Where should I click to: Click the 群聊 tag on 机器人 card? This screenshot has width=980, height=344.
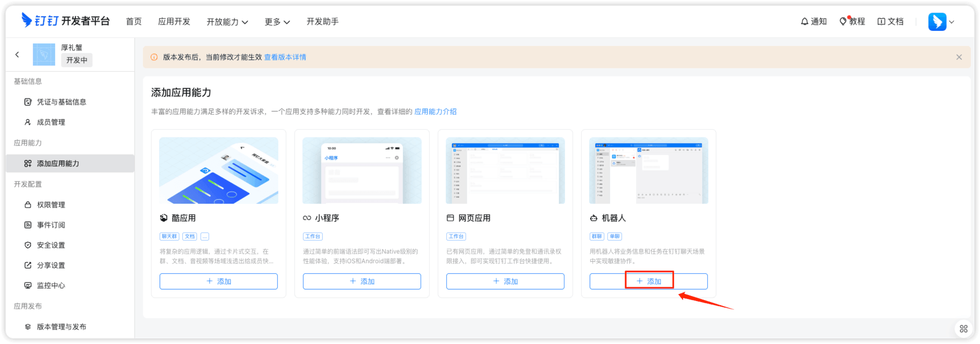[x=597, y=236]
